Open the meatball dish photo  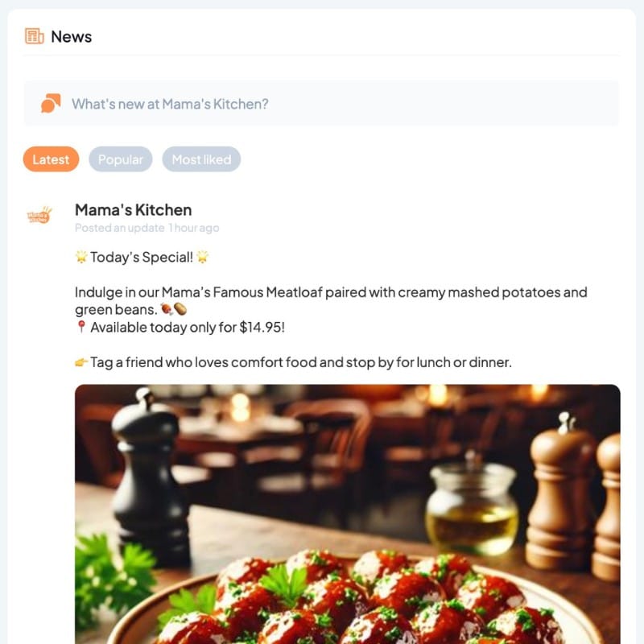point(348,514)
